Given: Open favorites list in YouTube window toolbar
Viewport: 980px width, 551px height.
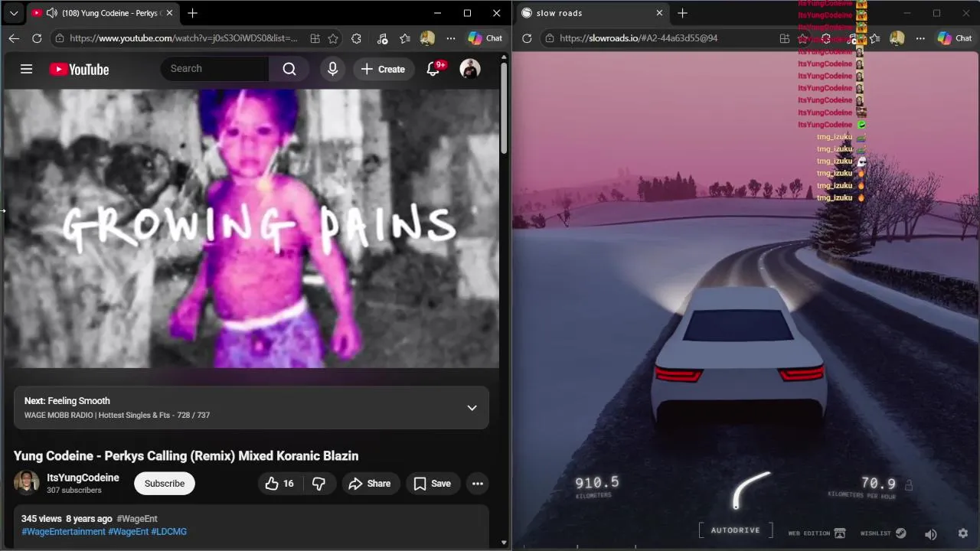Looking at the screenshot, I should tap(405, 38).
